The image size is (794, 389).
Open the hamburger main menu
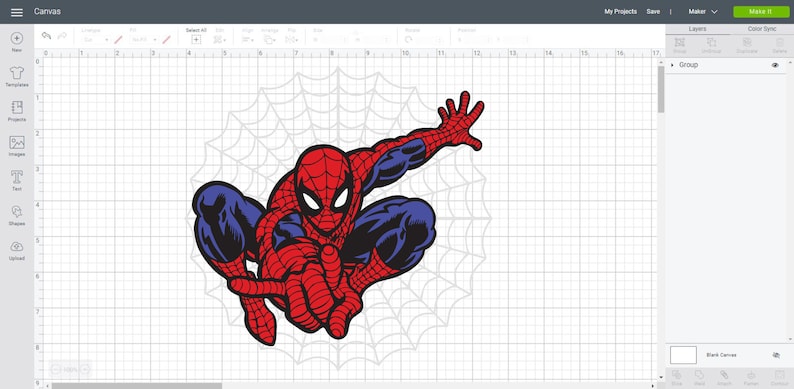(17, 12)
